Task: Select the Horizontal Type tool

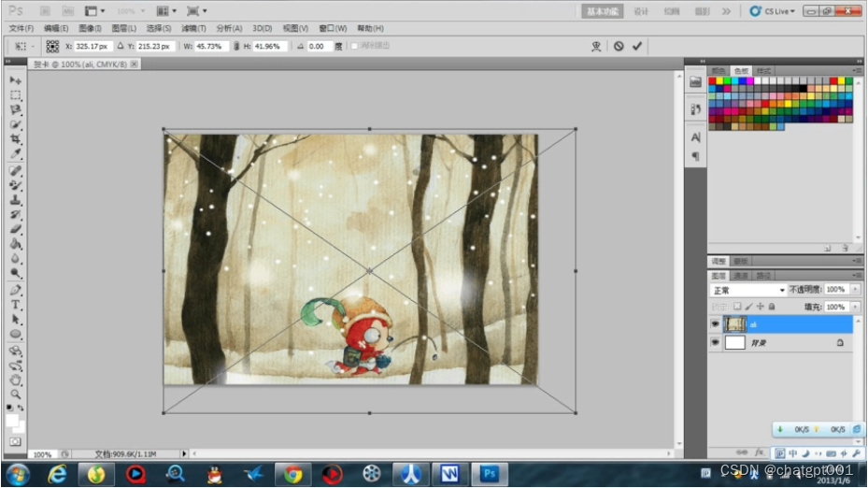Action: click(x=16, y=305)
